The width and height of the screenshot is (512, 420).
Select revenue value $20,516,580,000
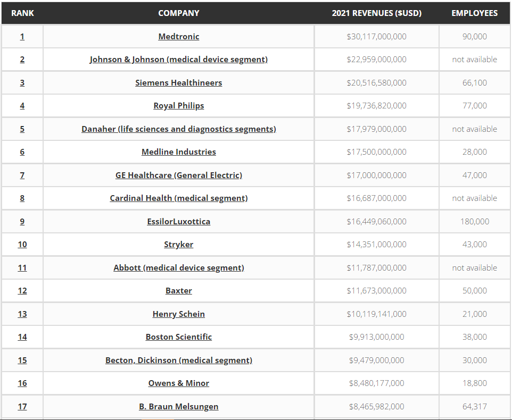click(376, 83)
